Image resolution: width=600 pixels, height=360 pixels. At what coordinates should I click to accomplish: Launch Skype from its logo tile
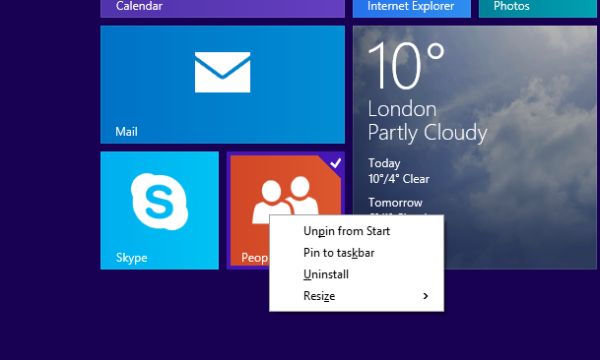click(160, 201)
